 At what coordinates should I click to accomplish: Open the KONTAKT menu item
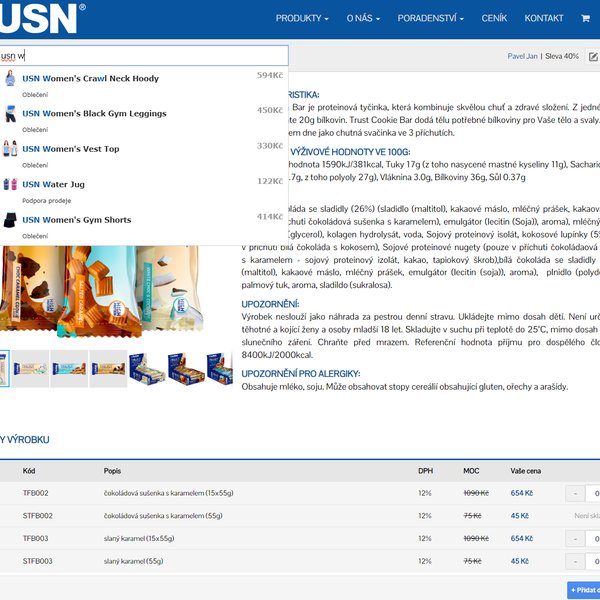tap(544, 18)
